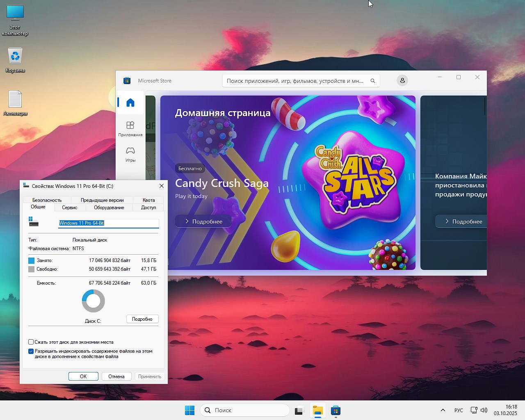Open the user account profile icon

click(402, 81)
